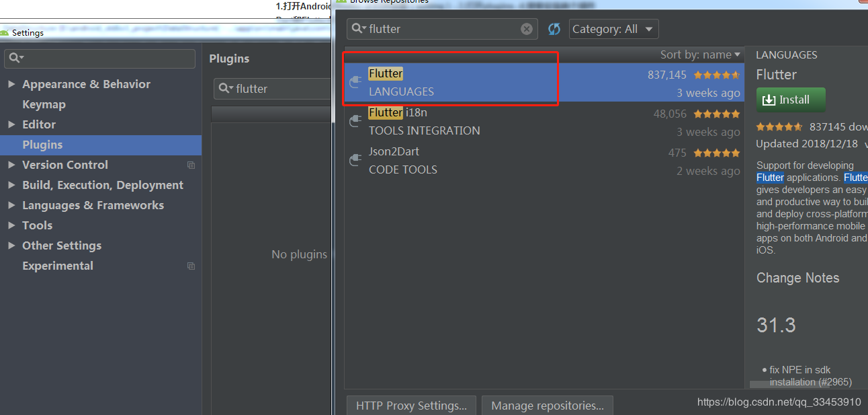868x415 pixels.
Task: Click the plug icon beside Flutter i18n
Action: 356,121
